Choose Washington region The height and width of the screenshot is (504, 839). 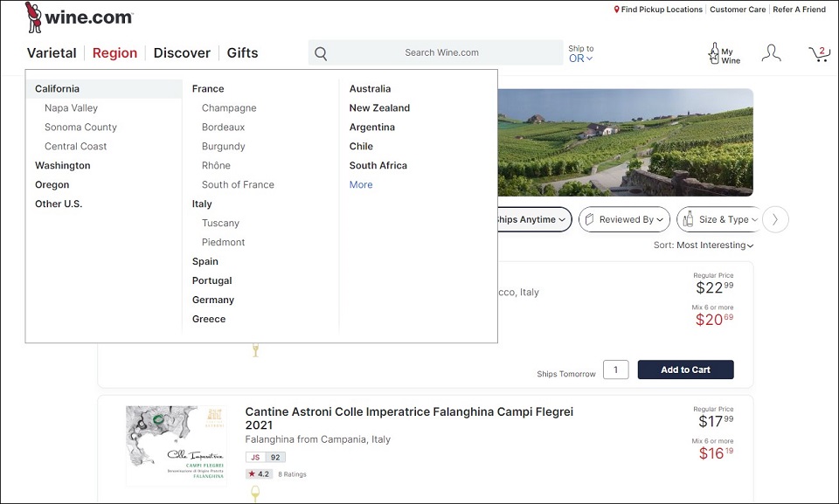tap(63, 166)
